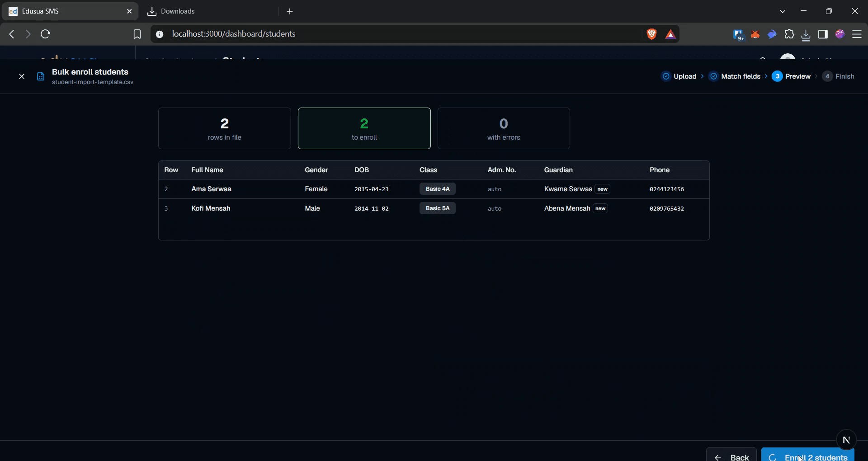Go to the Match fields step
868x461 pixels.
[735, 76]
